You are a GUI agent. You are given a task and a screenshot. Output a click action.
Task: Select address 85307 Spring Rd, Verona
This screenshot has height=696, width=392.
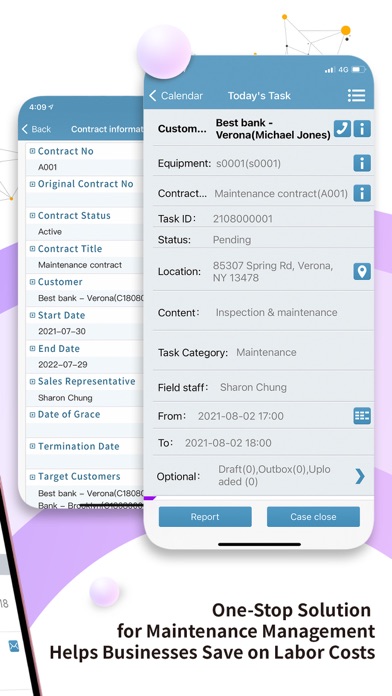point(273,272)
